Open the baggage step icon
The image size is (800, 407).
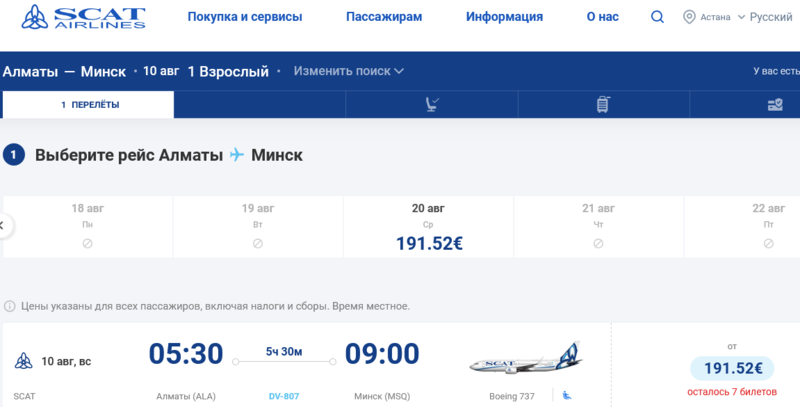point(602,104)
